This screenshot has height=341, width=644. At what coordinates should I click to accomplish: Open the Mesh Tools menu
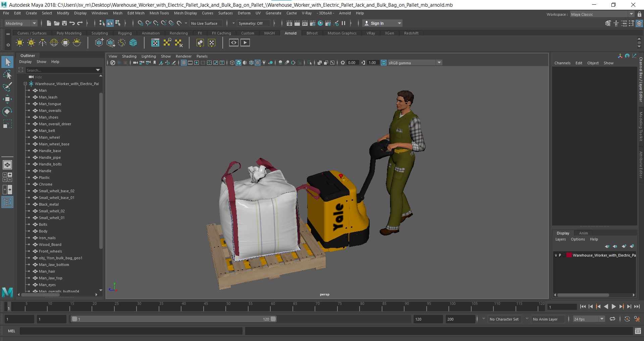click(x=159, y=13)
